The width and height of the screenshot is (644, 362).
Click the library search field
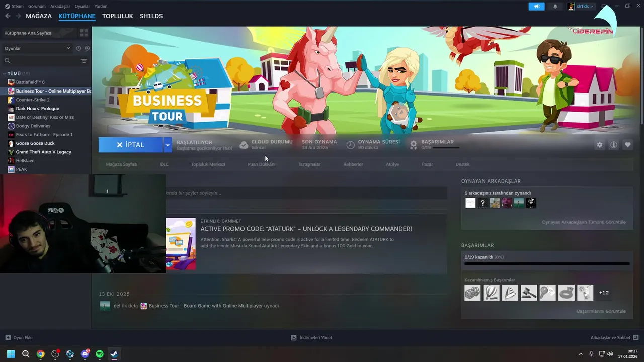[x=40, y=61]
